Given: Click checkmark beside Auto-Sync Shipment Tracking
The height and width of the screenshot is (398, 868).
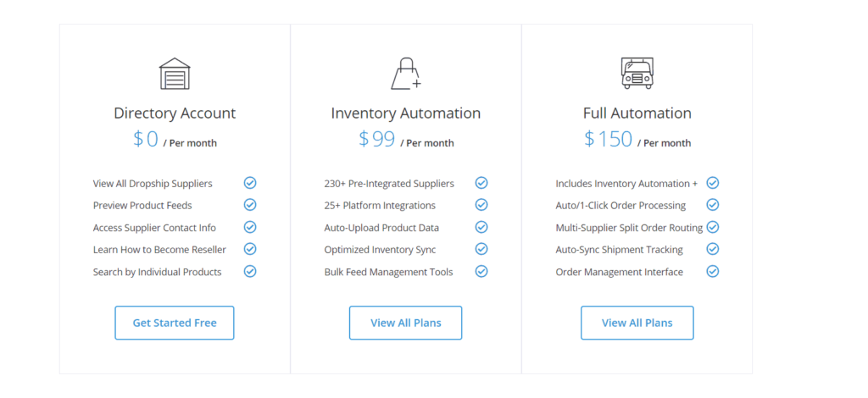Looking at the screenshot, I should [713, 249].
